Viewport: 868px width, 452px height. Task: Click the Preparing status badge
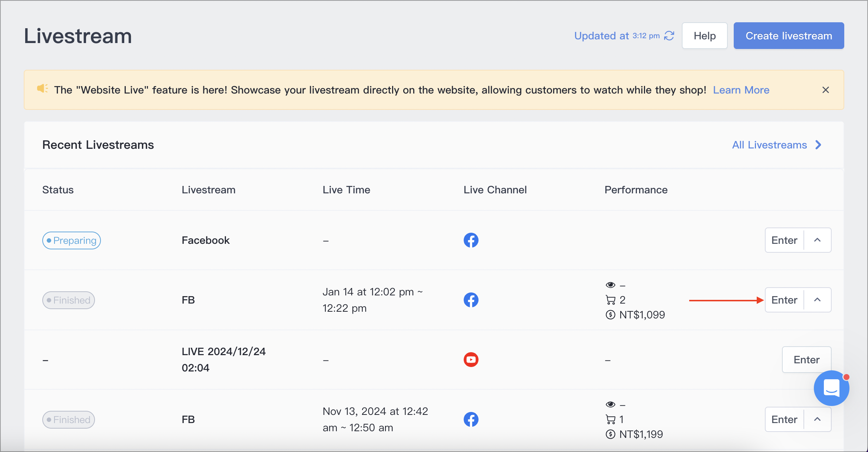coord(72,240)
